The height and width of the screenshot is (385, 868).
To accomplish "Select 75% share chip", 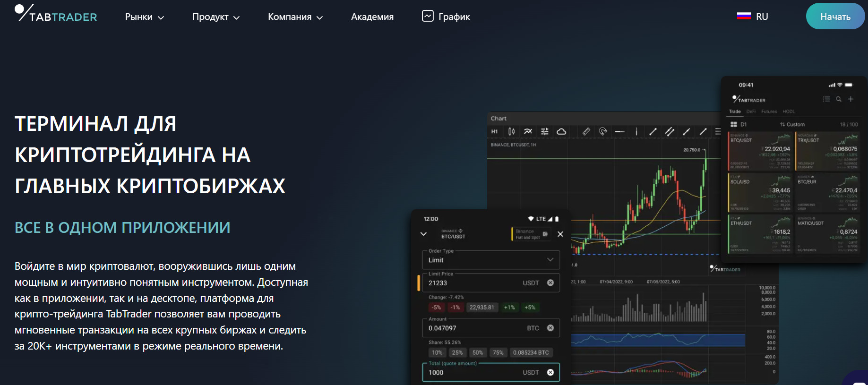I will [498, 352].
